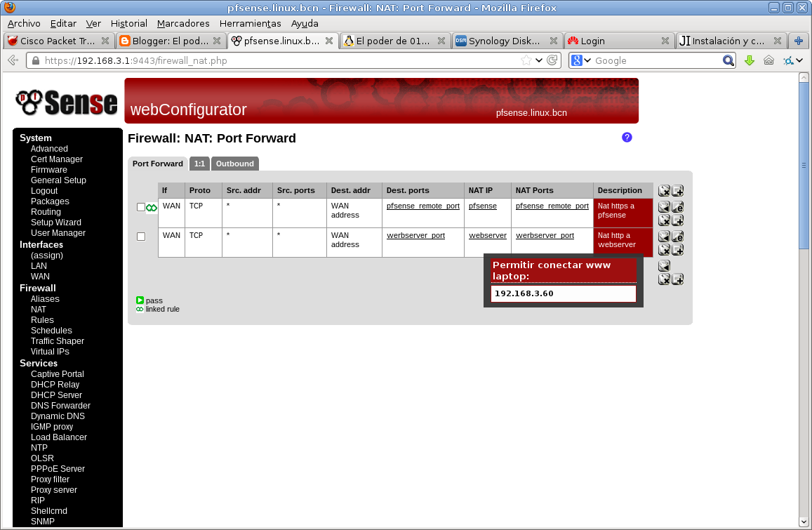The width and height of the screenshot is (812, 530).
Task: Go to Firewall Rules via sidebar link
Action: (42, 319)
